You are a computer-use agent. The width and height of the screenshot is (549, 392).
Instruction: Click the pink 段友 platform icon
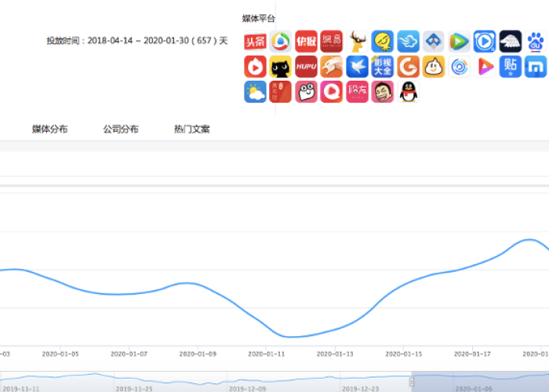(x=357, y=92)
